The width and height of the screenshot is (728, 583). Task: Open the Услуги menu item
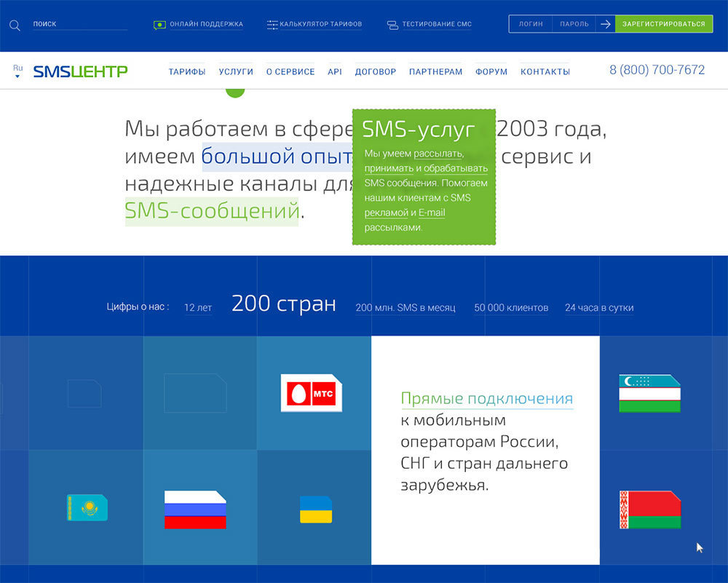[x=236, y=72]
